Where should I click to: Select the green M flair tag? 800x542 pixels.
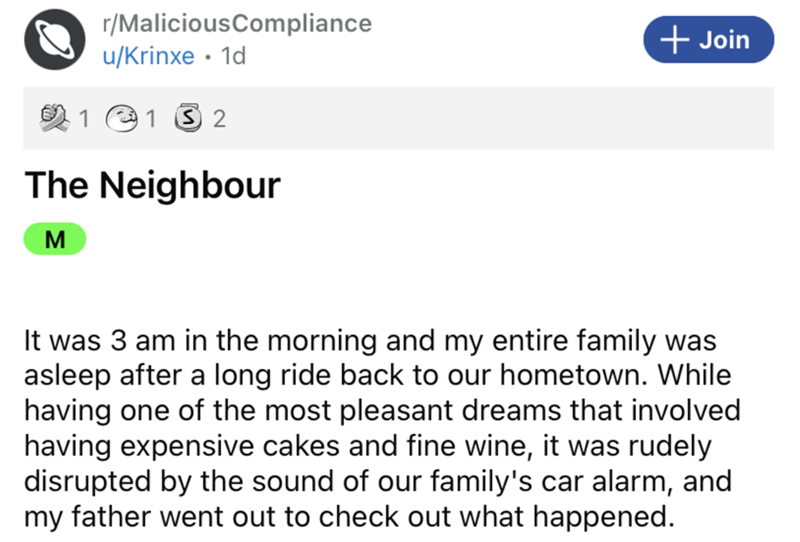coord(55,241)
